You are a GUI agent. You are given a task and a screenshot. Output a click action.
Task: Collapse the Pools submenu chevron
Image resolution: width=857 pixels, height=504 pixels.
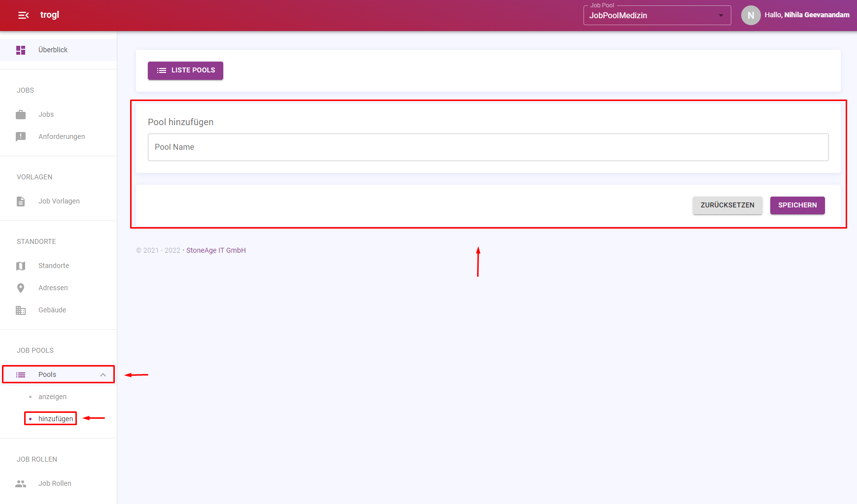[x=103, y=375]
